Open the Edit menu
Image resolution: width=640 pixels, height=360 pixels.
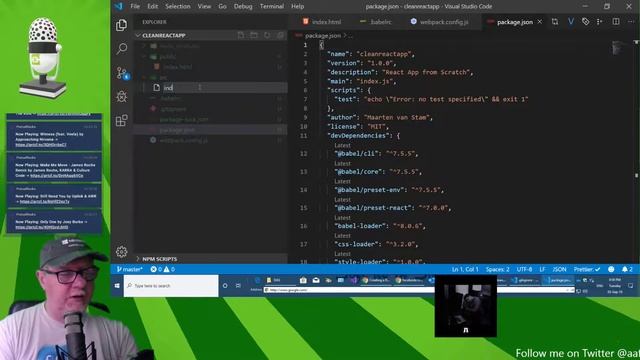tap(153, 7)
